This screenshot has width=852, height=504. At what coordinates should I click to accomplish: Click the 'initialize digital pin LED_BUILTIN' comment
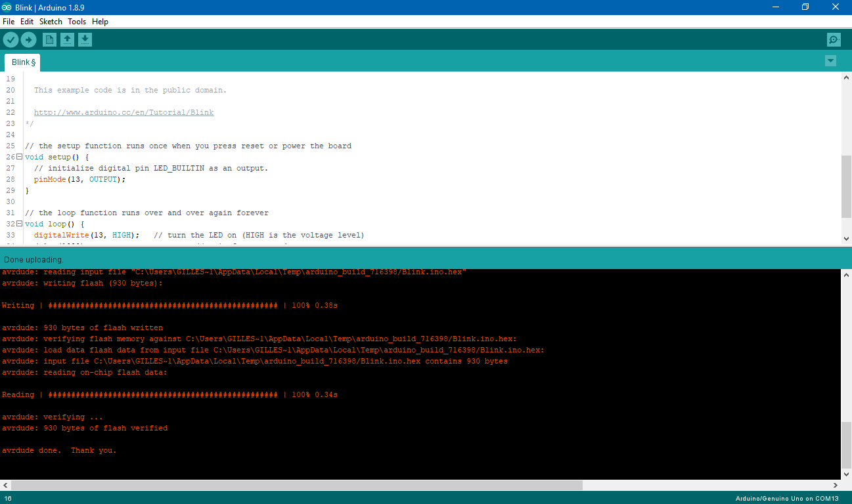[x=151, y=168]
